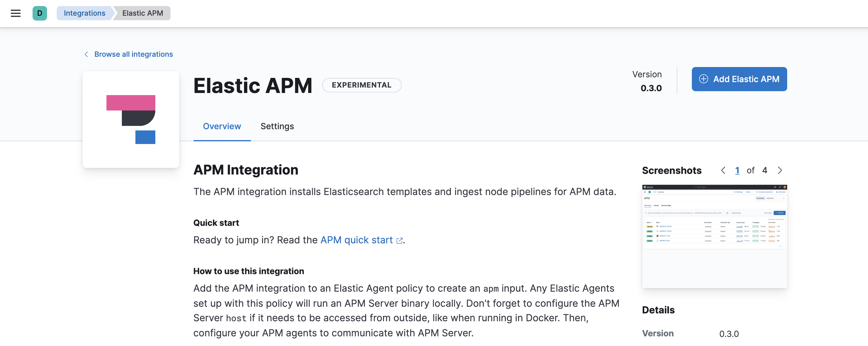Click the back arrow beside Browse all integrations

86,54
